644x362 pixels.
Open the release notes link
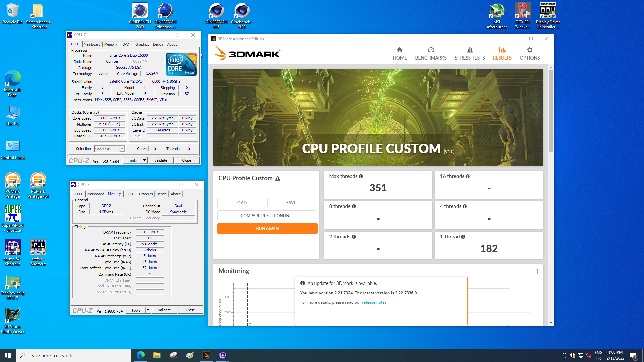(374, 302)
